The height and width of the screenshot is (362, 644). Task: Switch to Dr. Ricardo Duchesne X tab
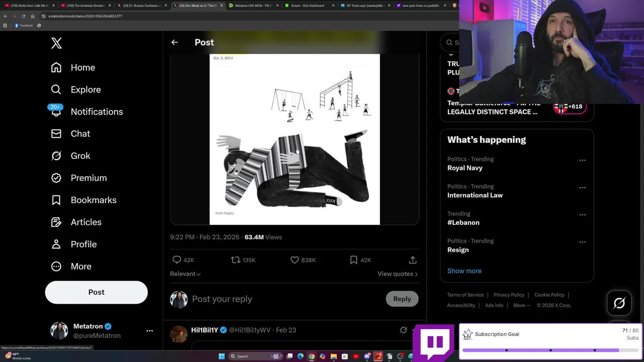point(142,6)
